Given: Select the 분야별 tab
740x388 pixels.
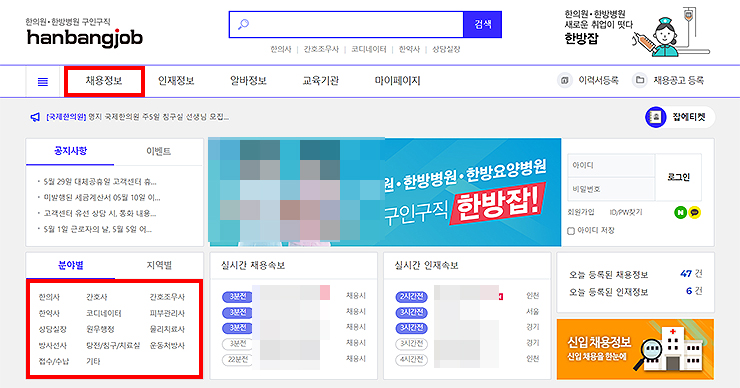Looking at the screenshot, I should (70, 266).
